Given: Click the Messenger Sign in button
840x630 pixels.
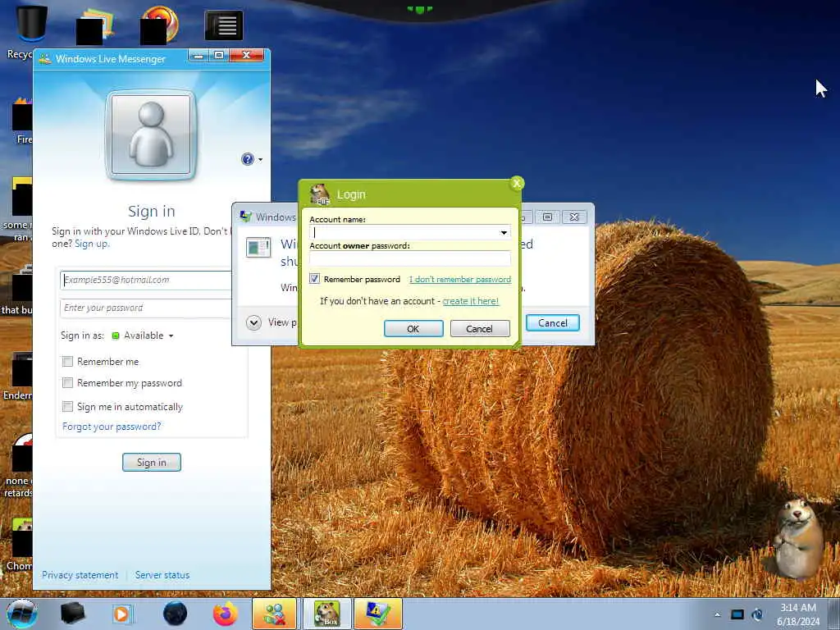Looking at the screenshot, I should (x=152, y=463).
